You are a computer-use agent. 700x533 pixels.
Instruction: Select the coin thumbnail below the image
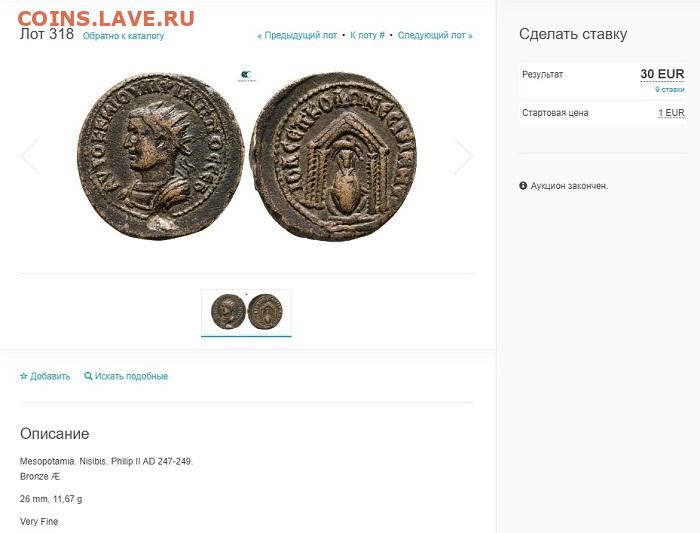[246, 312]
